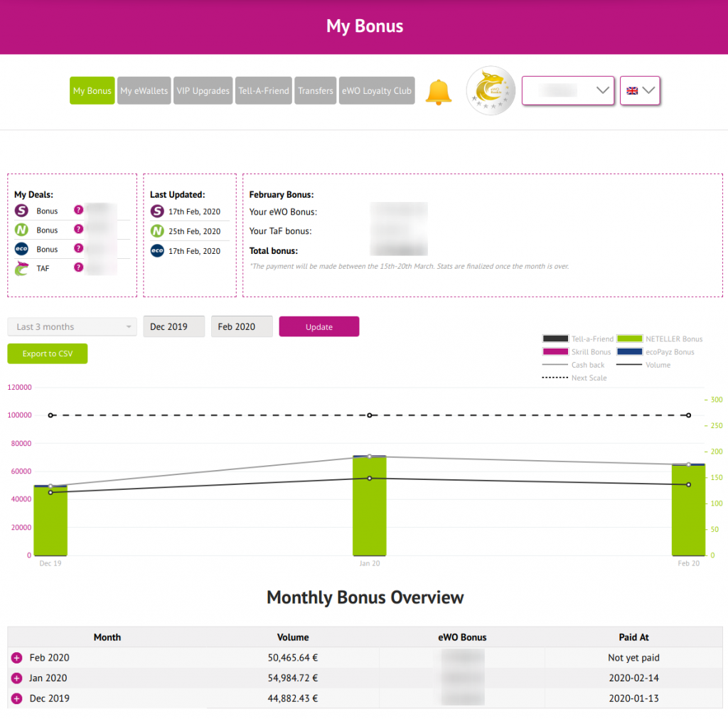Open the Last 3 months dropdown

[71, 326]
